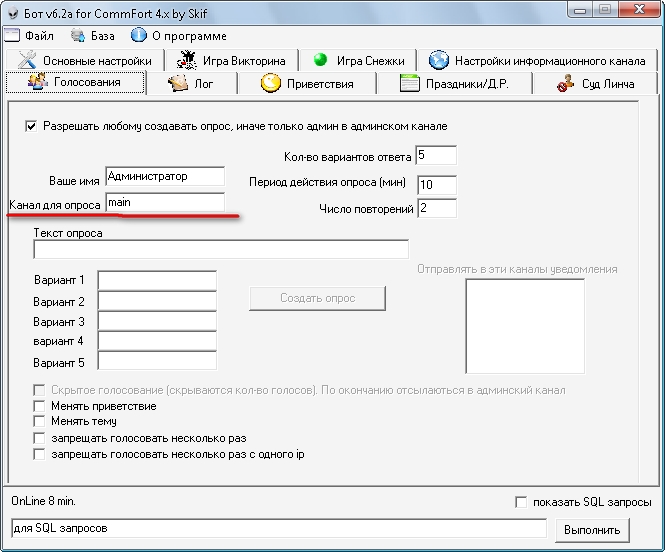The height and width of the screenshot is (552, 665).
Task: Click the globe icon for Настройки информационного канала
Action: pos(438,61)
